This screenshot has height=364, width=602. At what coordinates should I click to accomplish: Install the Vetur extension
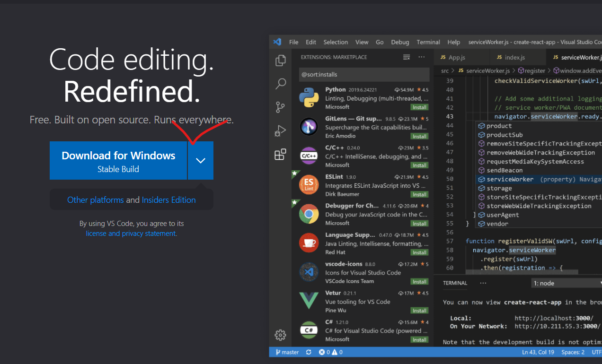pos(419,311)
